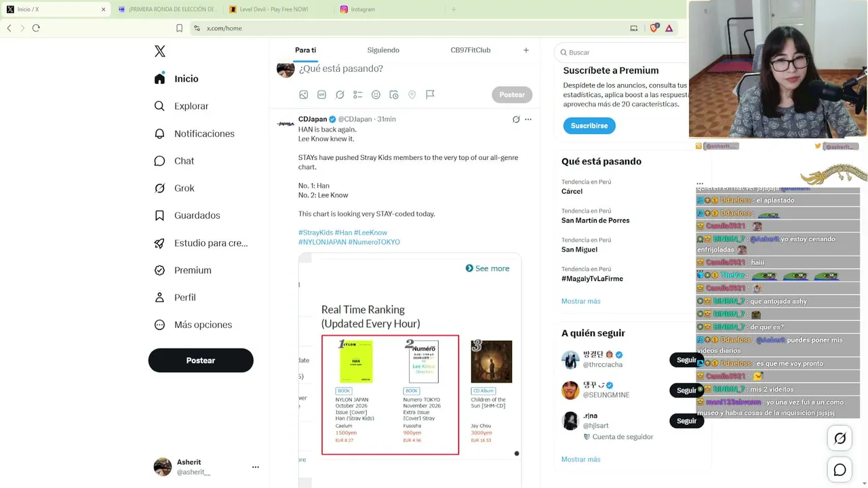
Task: Click the Suscribir premium button
Action: click(589, 125)
